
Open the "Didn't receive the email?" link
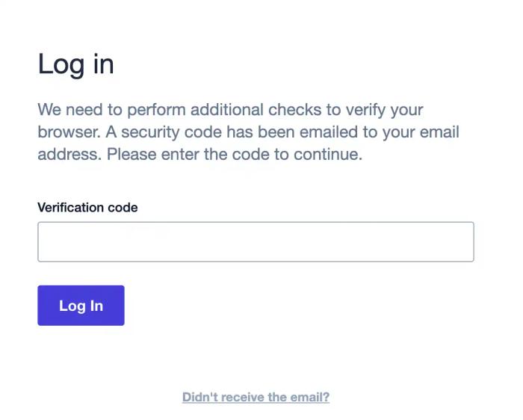pos(256,397)
